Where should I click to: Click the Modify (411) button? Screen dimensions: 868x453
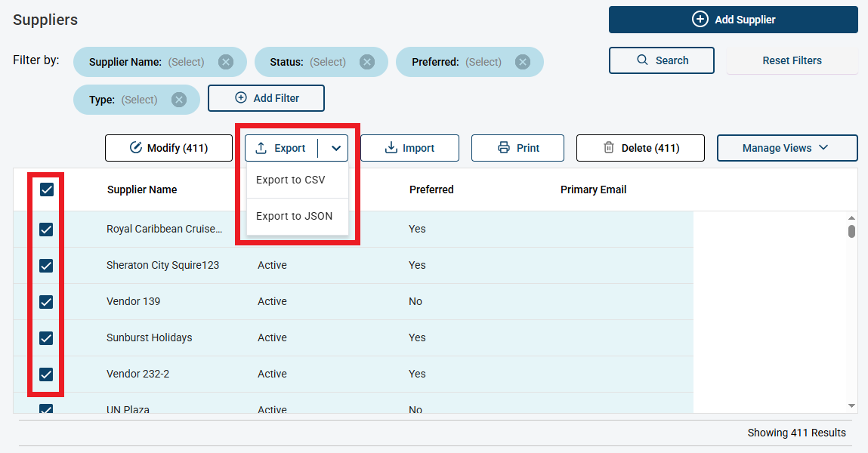tap(168, 148)
